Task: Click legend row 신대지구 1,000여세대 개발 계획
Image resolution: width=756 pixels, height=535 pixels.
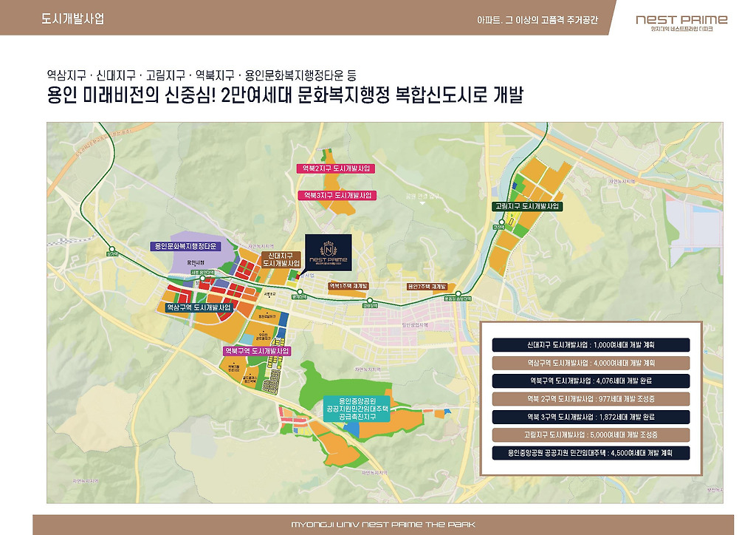Action: (591, 345)
